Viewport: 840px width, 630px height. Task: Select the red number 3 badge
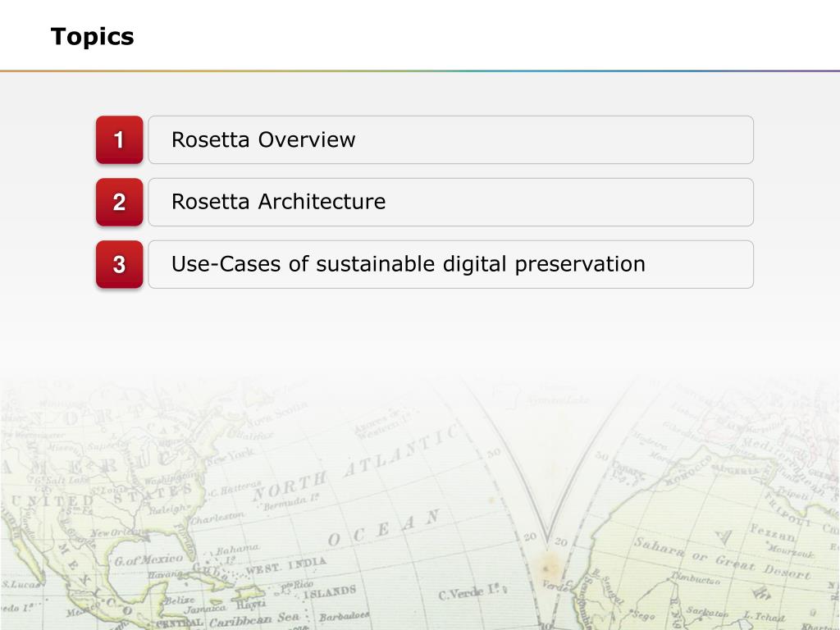120,264
